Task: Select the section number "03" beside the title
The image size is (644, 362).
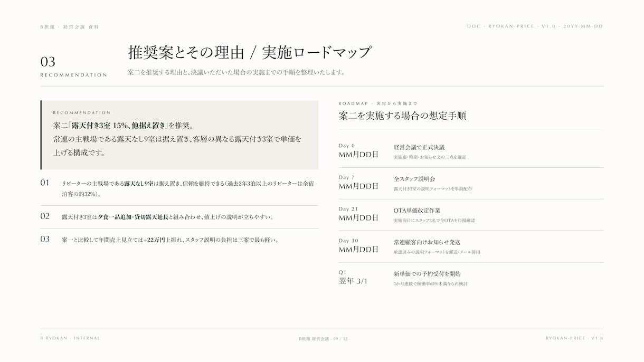Action: (48, 62)
